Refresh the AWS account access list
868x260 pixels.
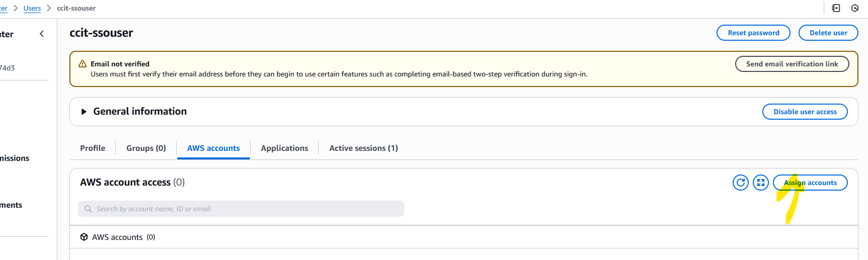click(740, 183)
